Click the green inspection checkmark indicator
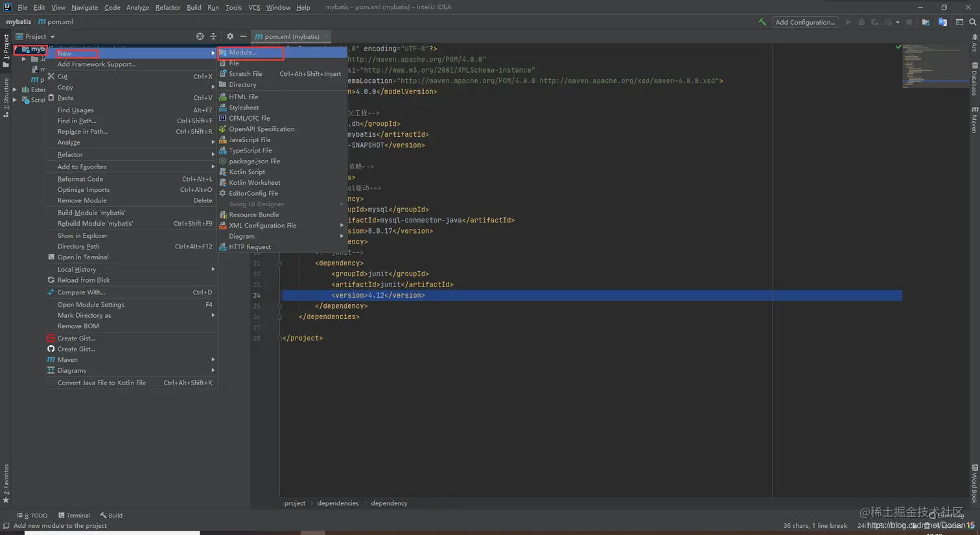The width and height of the screenshot is (980, 535). click(x=898, y=47)
